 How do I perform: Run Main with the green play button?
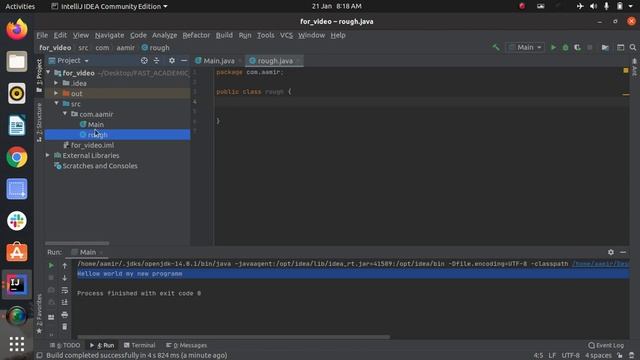click(x=553, y=47)
